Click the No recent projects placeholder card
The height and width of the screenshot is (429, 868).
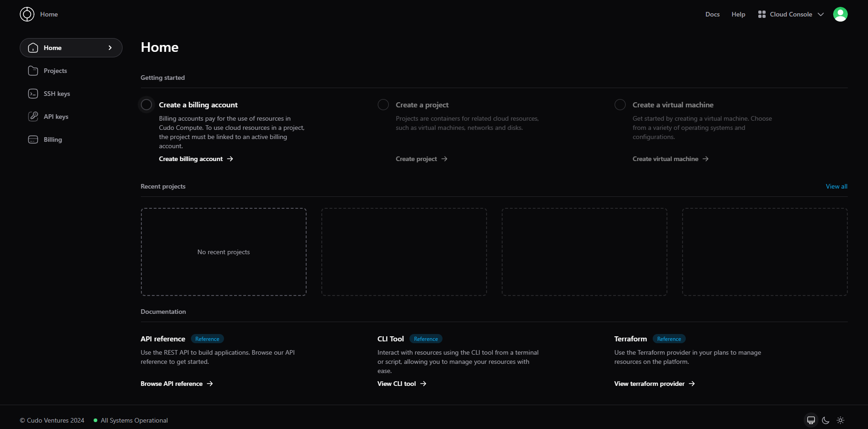[224, 252]
